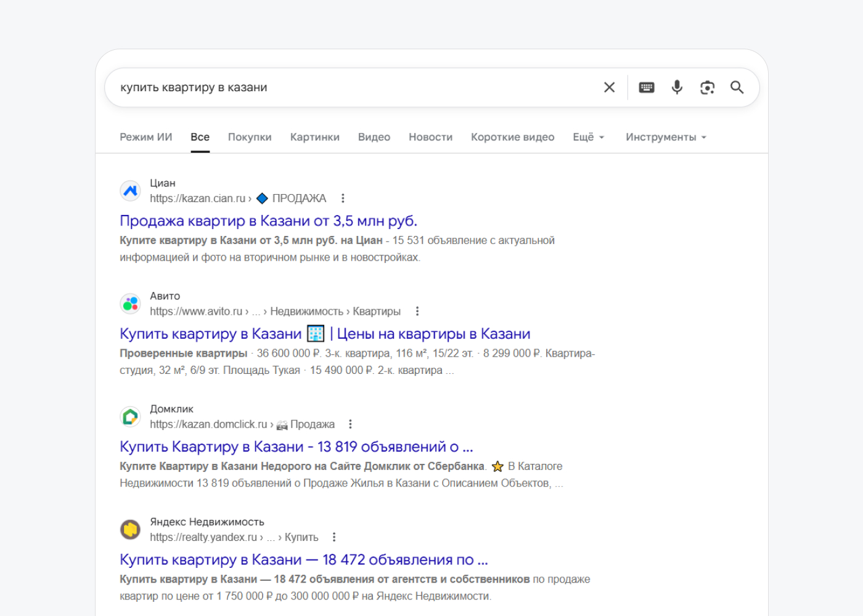This screenshot has height=616, width=863.
Task: Switch to Новости tab
Action: click(x=430, y=137)
